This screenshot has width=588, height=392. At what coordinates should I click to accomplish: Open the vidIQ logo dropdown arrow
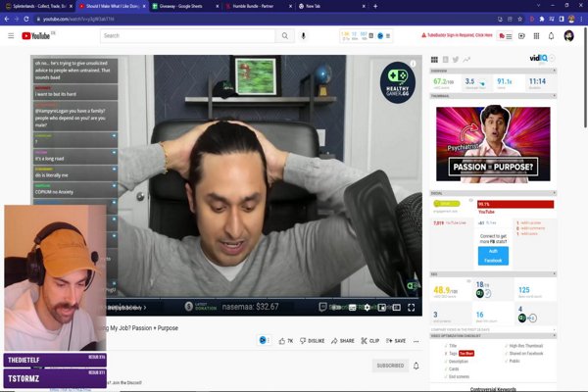coord(552,58)
